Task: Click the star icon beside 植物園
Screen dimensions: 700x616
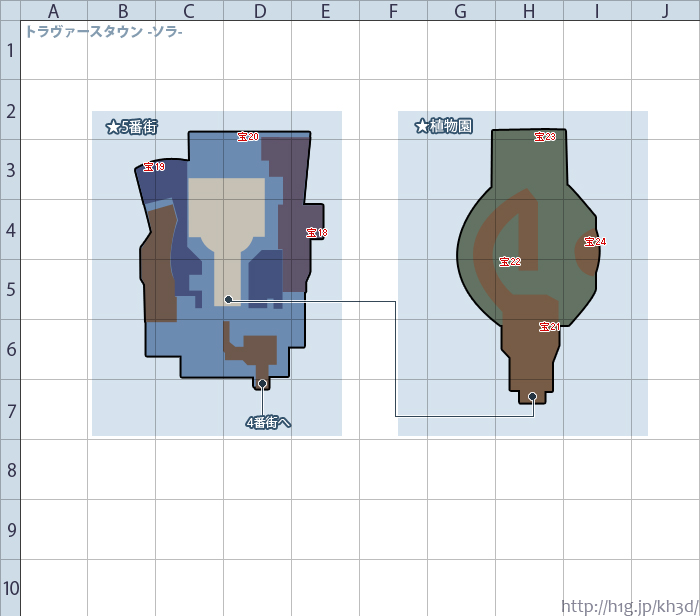Action: point(421,126)
